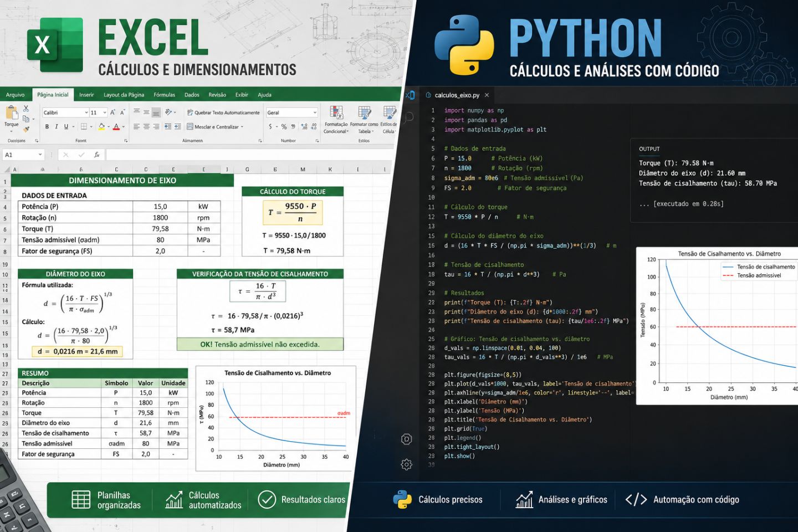
Task: Click the account icon above the editor gear
Action: tap(406, 439)
